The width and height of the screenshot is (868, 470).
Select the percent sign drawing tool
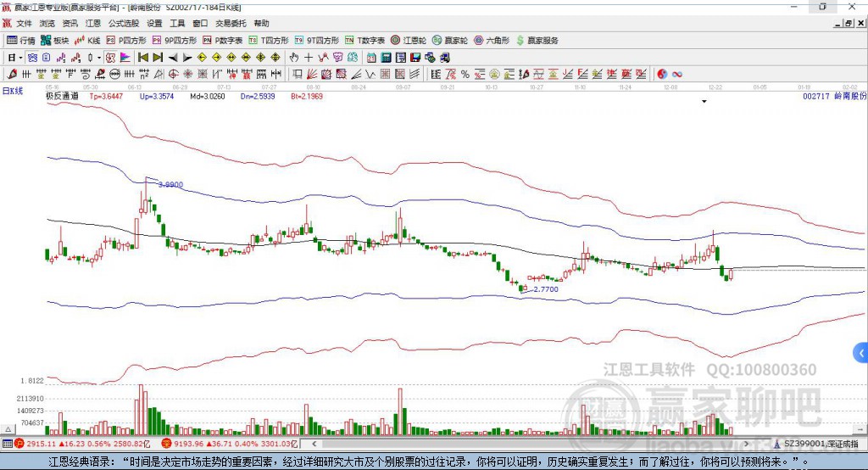465,74
